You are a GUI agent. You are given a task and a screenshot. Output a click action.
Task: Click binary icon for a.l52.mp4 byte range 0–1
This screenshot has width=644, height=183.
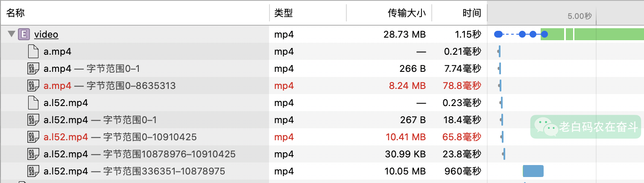[33, 120]
